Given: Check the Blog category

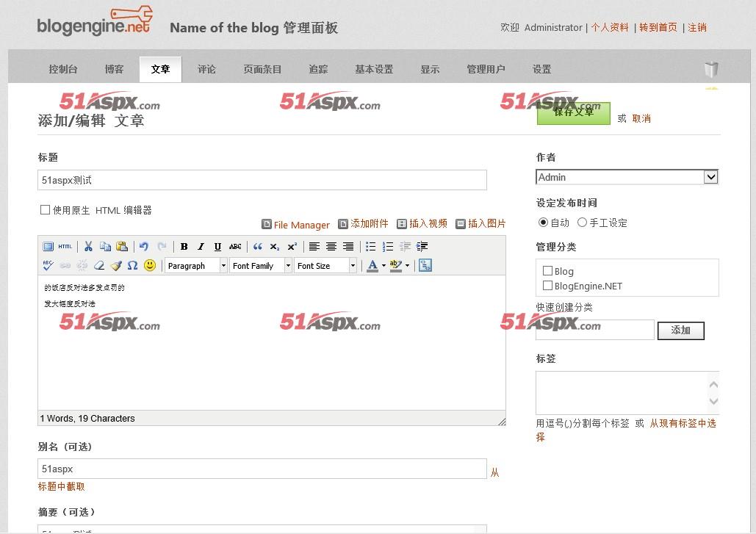Looking at the screenshot, I should click(548, 271).
